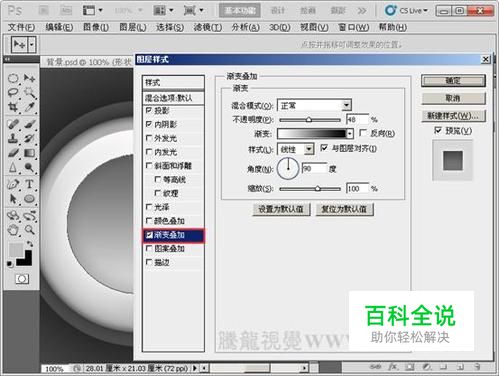Toggle the 与图层对齐 (Align with Layer) checkbox
499x376 pixels.
[x=324, y=148]
